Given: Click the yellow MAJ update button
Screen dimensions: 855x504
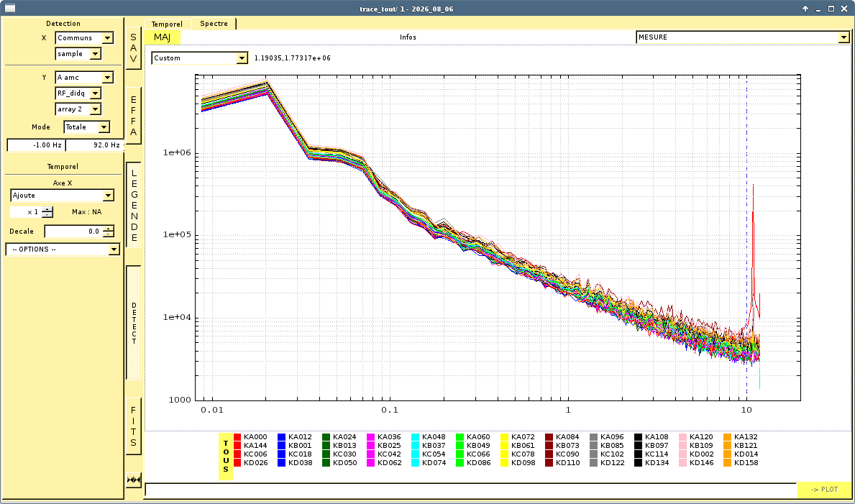Looking at the screenshot, I should coord(163,37).
